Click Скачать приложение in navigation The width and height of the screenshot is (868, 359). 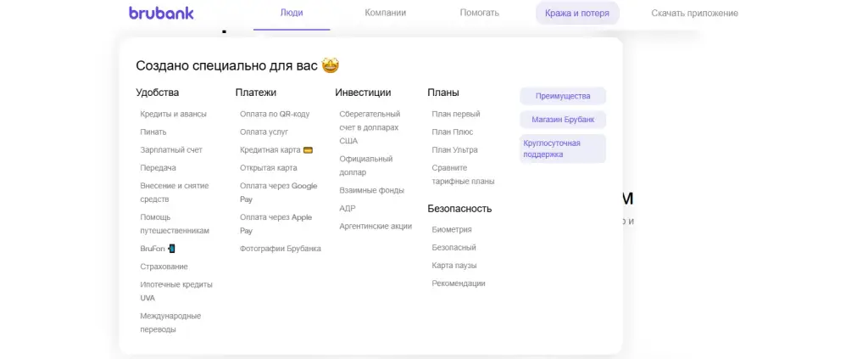[x=695, y=14]
